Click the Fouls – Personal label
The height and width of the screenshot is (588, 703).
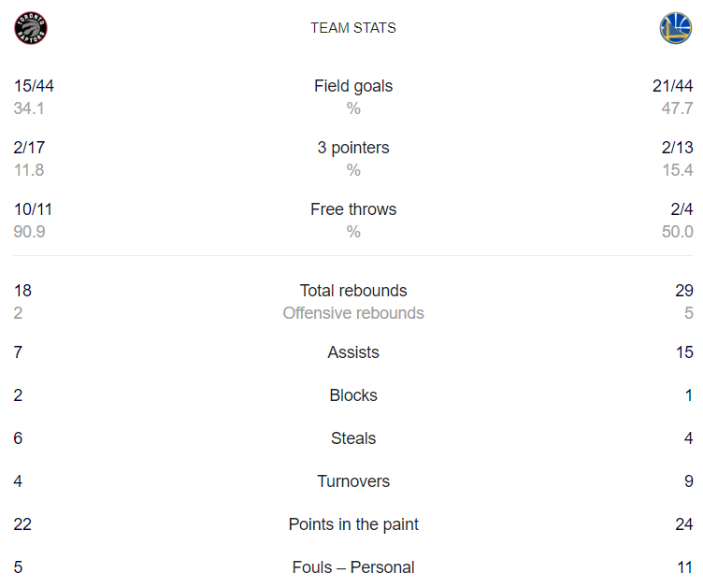353,567
